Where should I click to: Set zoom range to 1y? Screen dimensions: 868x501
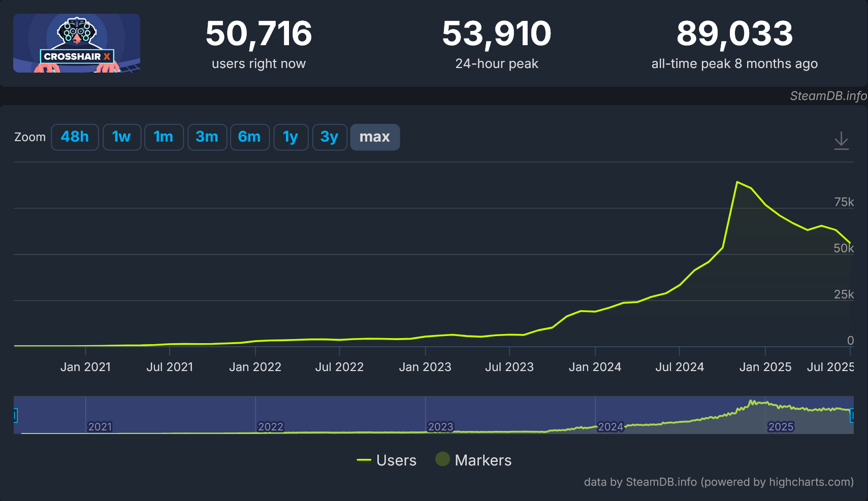click(x=291, y=137)
